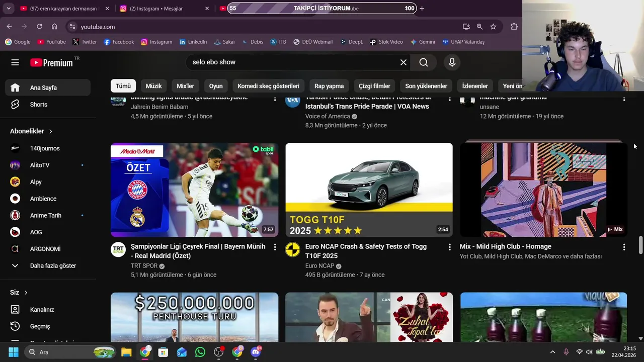Open the AlitoTV subscription
Screen dimensions: 644x362
pos(48,165)
